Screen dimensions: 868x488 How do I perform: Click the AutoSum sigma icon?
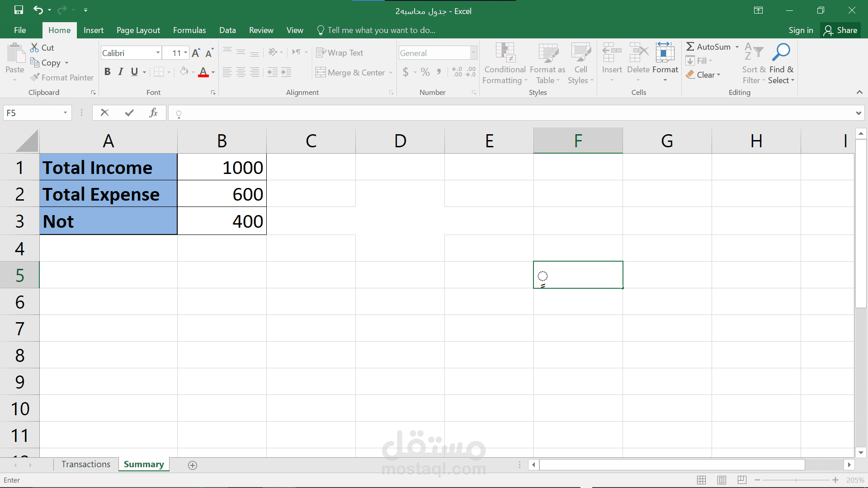point(690,47)
